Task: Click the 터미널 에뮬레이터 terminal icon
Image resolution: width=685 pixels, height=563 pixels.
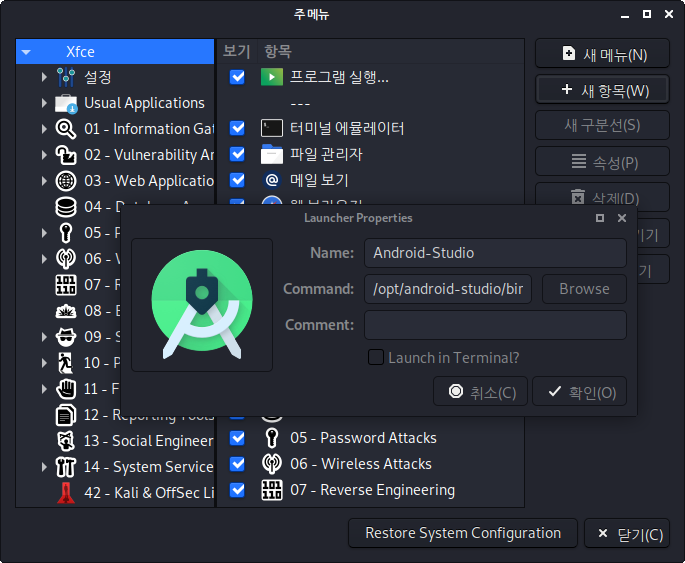Action: click(x=272, y=128)
